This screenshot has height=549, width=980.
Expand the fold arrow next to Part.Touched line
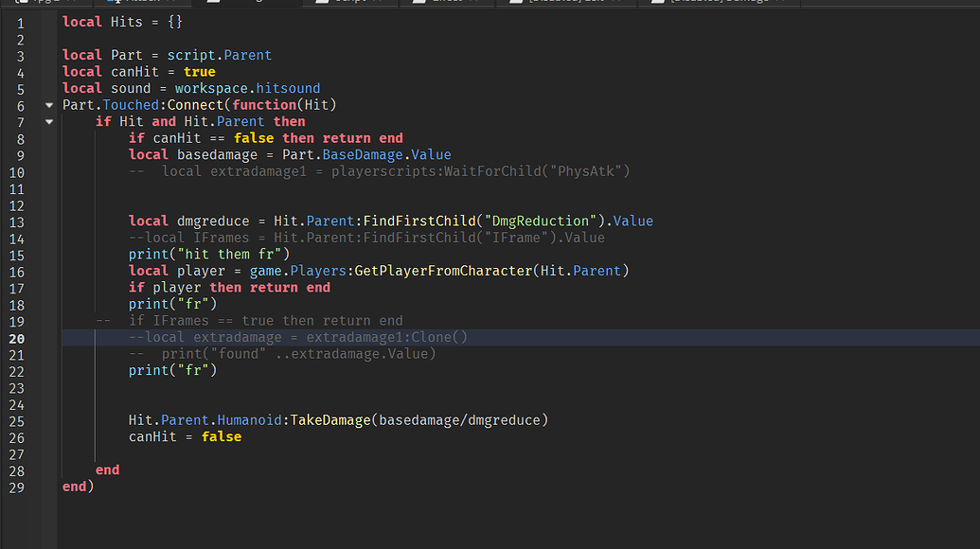48,104
